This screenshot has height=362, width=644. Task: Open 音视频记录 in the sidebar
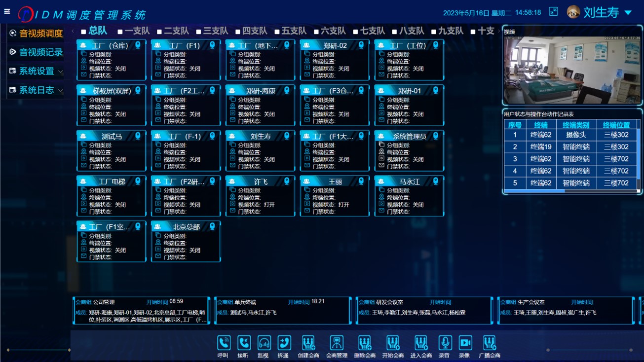40,52
